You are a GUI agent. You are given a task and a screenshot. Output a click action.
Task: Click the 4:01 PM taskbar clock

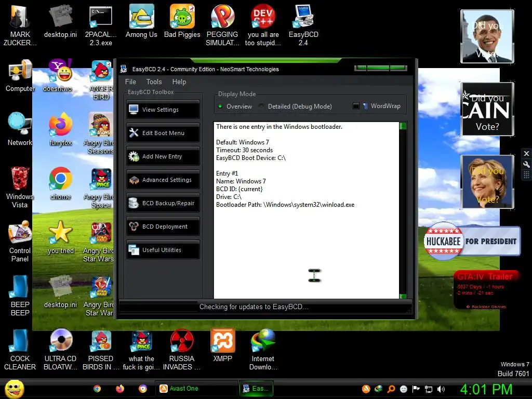tap(486, 389)
